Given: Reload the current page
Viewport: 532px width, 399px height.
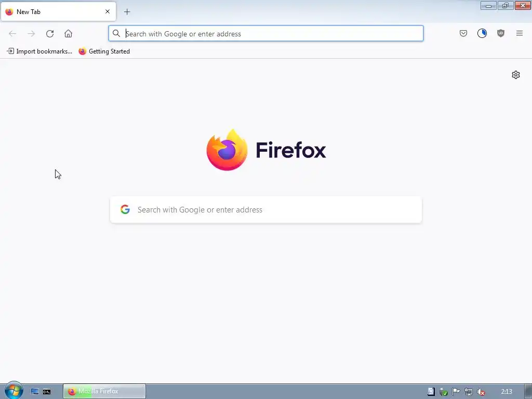Looking at the screenshot, I should coord(50,34).
